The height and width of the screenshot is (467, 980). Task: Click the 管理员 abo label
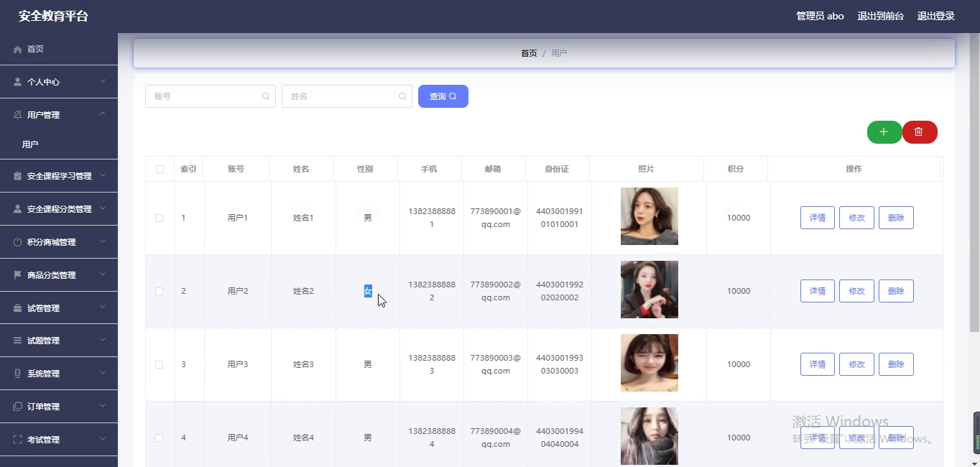tap(820, 16)
